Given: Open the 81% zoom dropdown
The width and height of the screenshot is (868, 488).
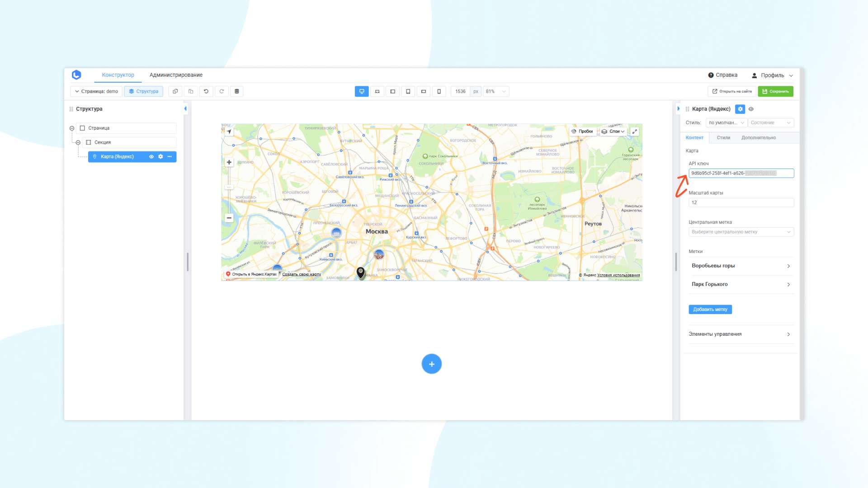Looking at the screenshot, I should coord(495,91).
